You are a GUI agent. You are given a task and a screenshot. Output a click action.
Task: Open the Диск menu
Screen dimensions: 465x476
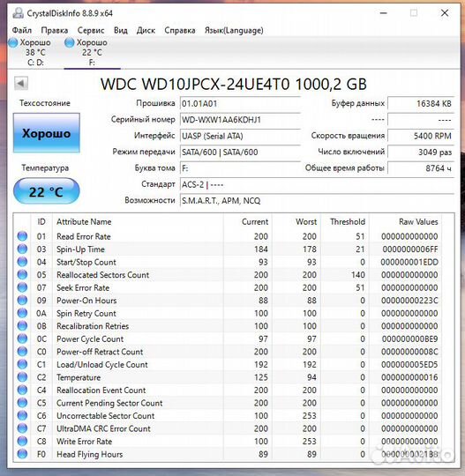(x=146, y=30)
